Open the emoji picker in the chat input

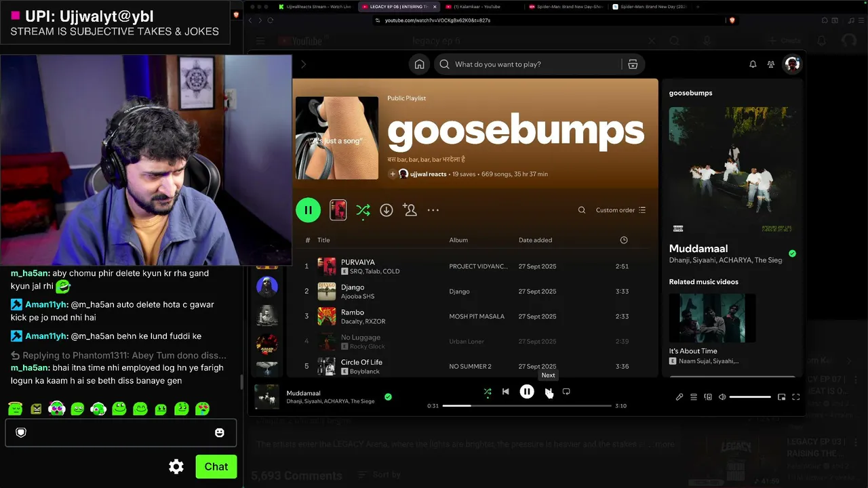coord(219,432)
